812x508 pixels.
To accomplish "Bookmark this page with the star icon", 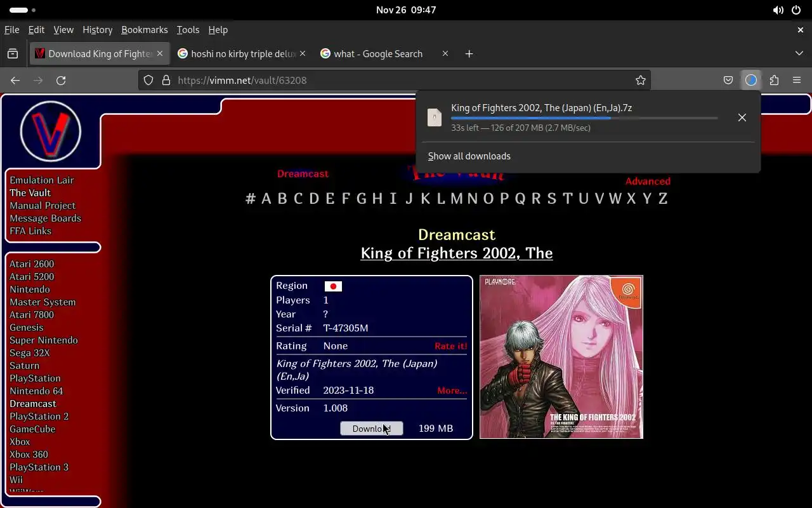I will 641,80.
